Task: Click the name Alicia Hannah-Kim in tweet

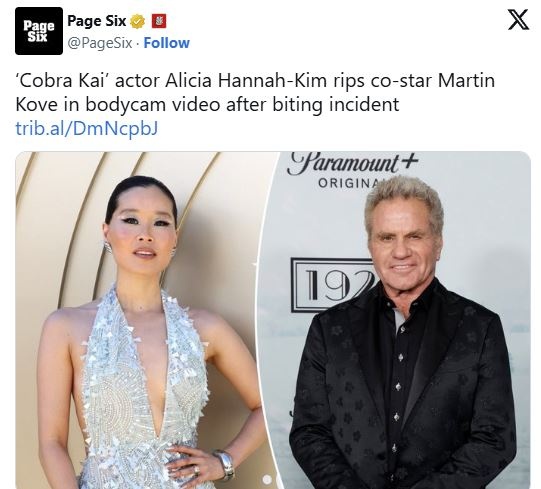Action: pyautogui.click(x=246, y=80)
